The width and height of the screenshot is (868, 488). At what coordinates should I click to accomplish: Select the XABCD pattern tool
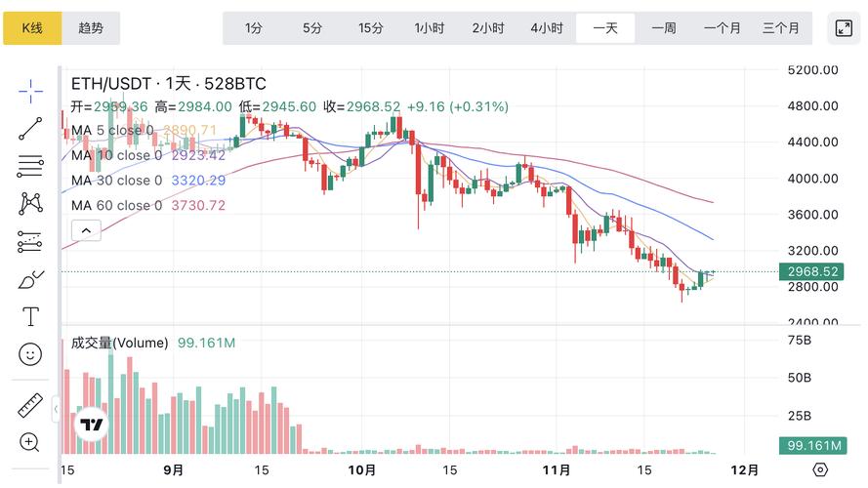[x=30, y=203]
